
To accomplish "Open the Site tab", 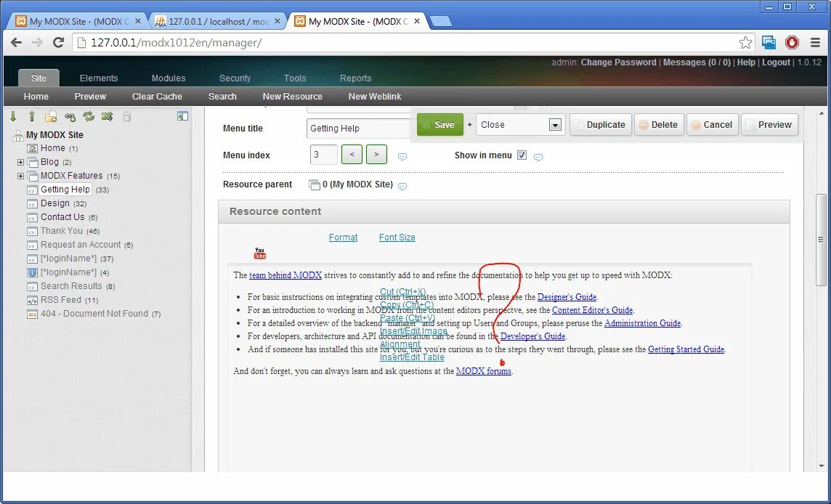I will (38, 78).
